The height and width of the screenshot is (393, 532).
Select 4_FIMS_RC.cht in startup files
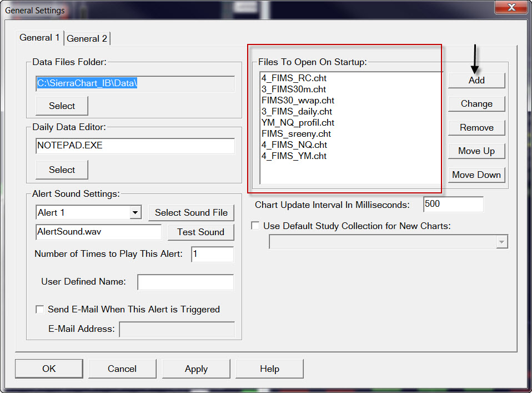coord(294,78)
